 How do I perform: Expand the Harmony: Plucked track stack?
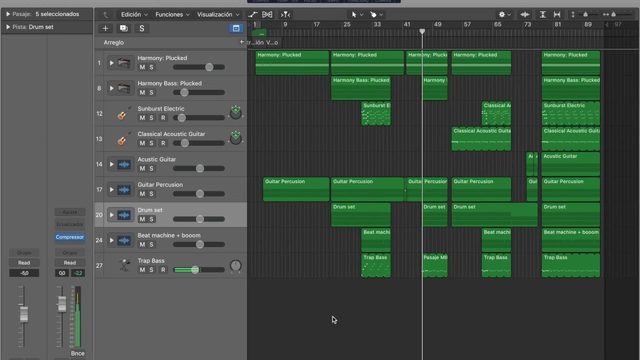[x=111, y=63]
